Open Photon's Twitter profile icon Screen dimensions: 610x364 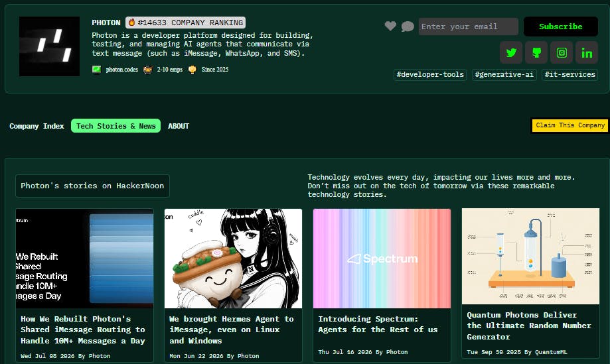coord(511,52)
